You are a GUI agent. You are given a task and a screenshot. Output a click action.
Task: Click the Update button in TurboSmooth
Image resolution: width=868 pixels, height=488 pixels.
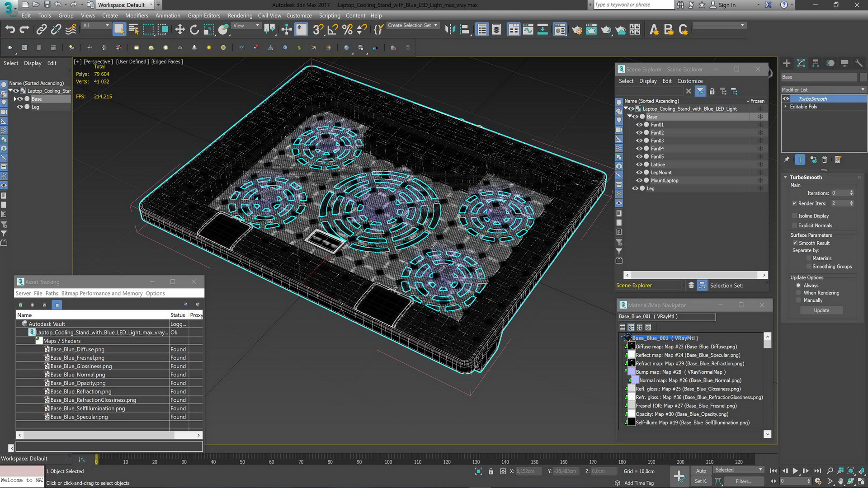pyautogui.click(x=821, y=310)
